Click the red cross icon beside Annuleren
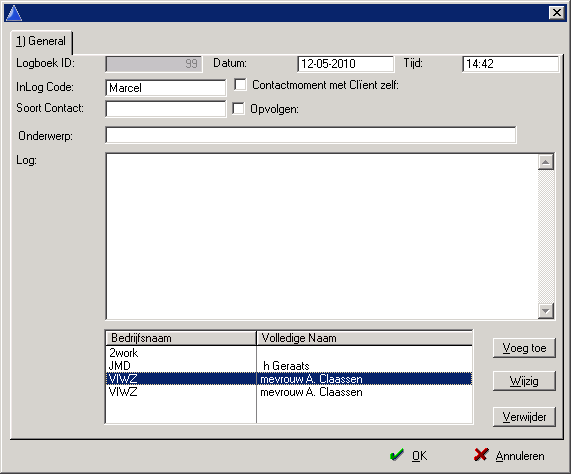 pyautogui.click(x=481, y=455)
